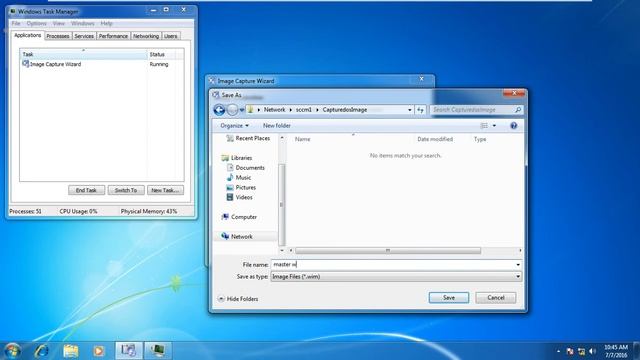Image resolution: width=640 pixels, height=360 pixels.
Task: Open Task Manager Help menu
Action: tap(106, 24)
